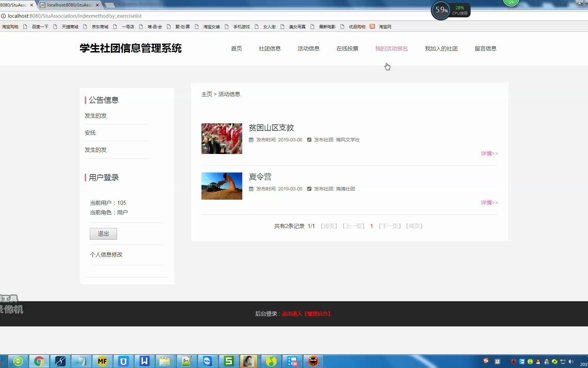Open QQ Music from the taskbar
588x368 pixels.
point(271,361)
